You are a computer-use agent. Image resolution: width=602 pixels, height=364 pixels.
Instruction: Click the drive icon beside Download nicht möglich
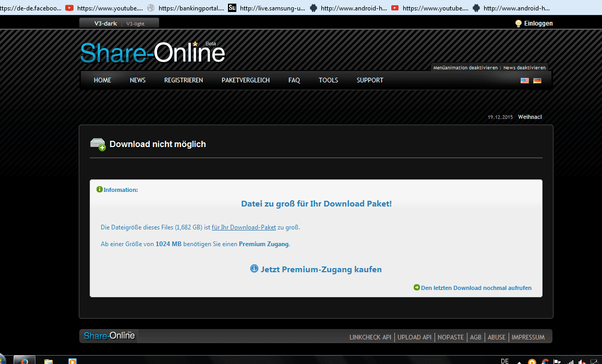[98, 144]
